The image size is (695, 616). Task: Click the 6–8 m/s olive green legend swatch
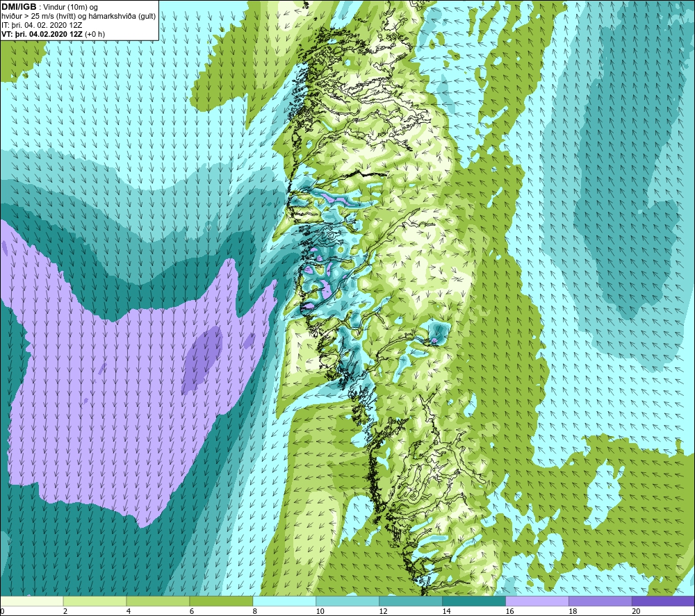point(221,601)
